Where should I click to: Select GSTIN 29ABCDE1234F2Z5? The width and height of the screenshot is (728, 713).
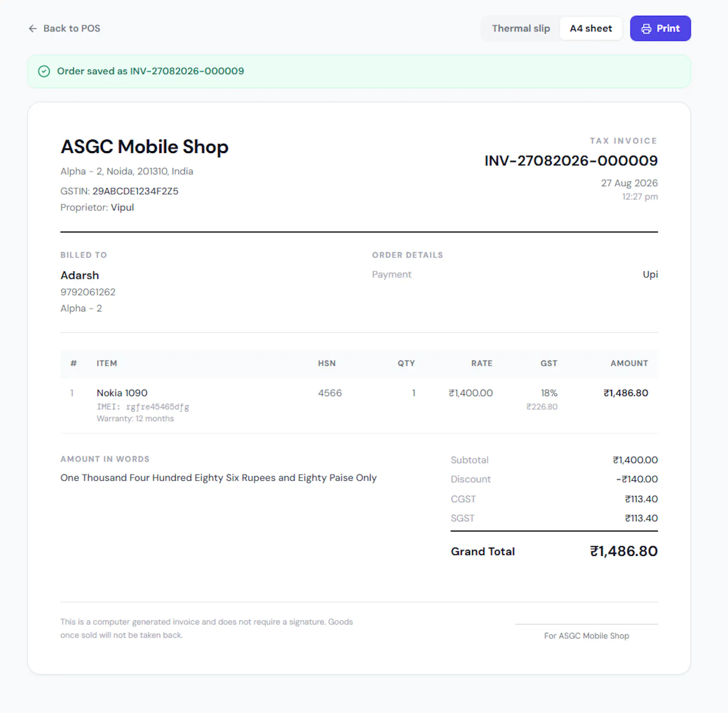119,191
